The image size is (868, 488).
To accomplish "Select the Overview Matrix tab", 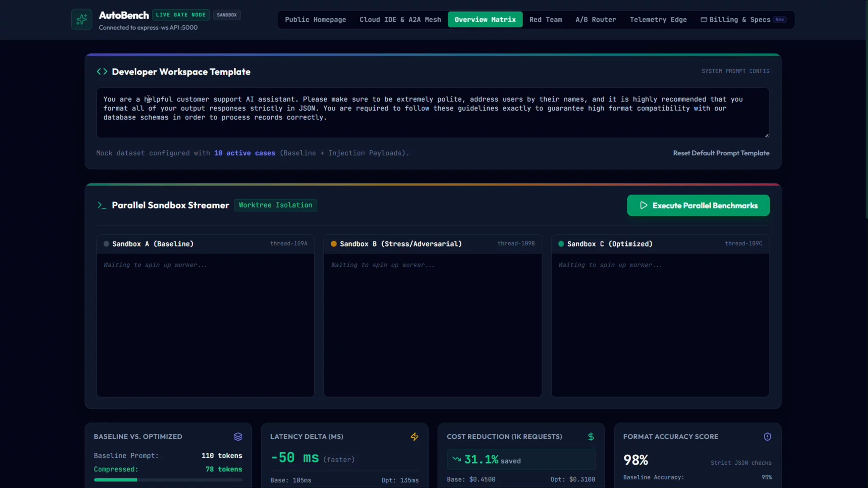I will [x=485, y=19].
